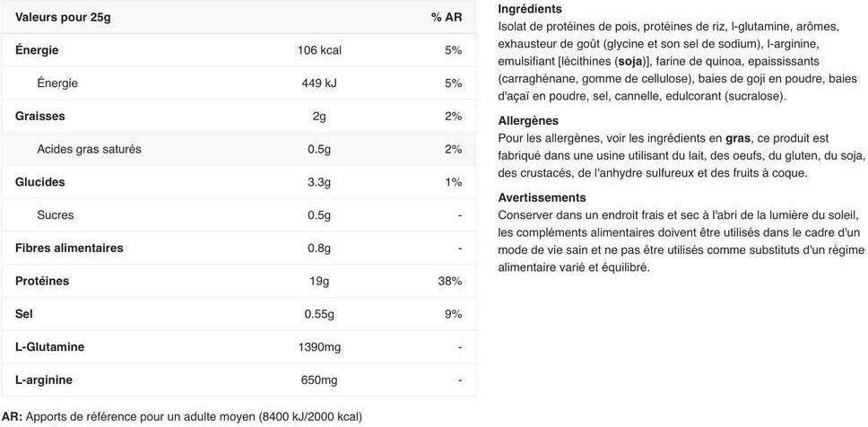Viewport: 868px width, 427px height.
Task: Click the Avertissements heading
Action: tap(542, 197)
